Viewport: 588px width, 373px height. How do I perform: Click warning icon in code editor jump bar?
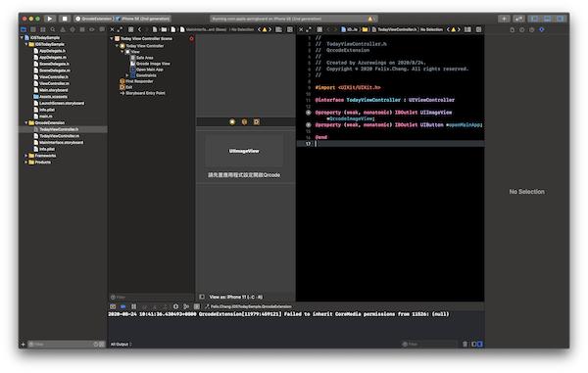[454, 29]
